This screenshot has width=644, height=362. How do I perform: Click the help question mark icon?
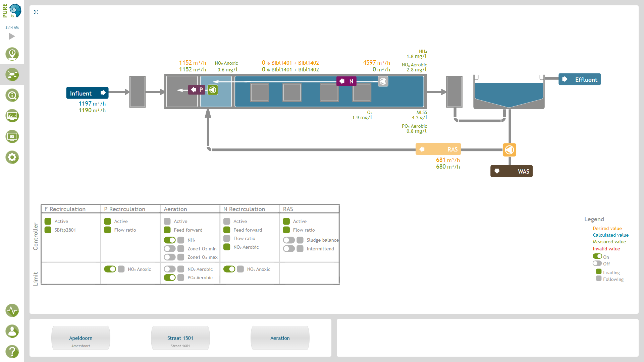tap(12, 352)
